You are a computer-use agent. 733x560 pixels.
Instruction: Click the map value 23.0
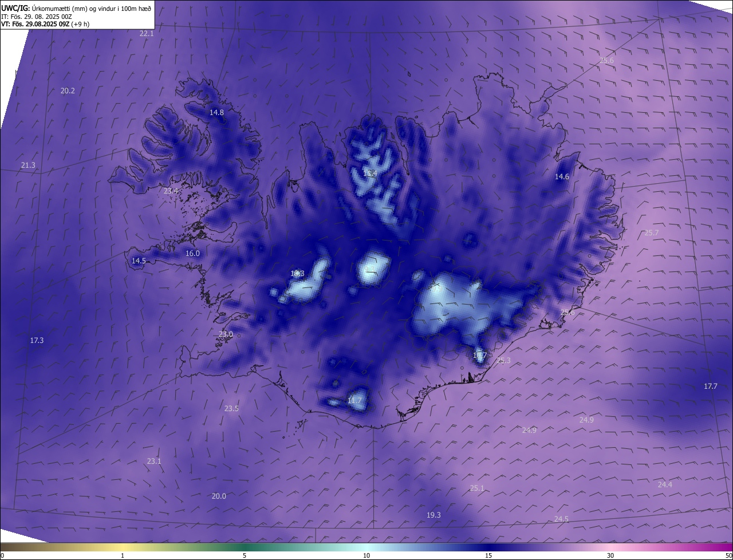point(226,334)
